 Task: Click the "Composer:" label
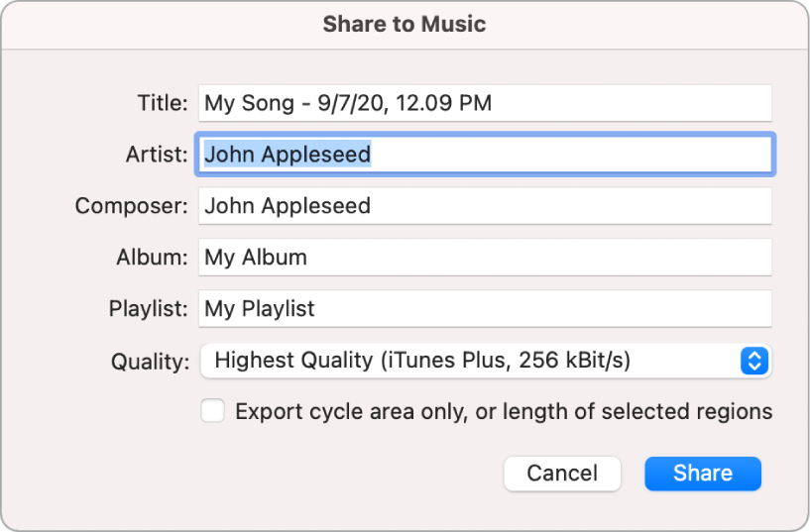(131, 206)
